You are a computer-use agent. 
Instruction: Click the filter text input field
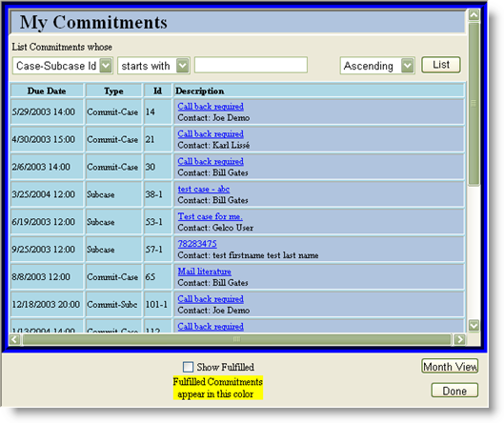click(251, 65)
